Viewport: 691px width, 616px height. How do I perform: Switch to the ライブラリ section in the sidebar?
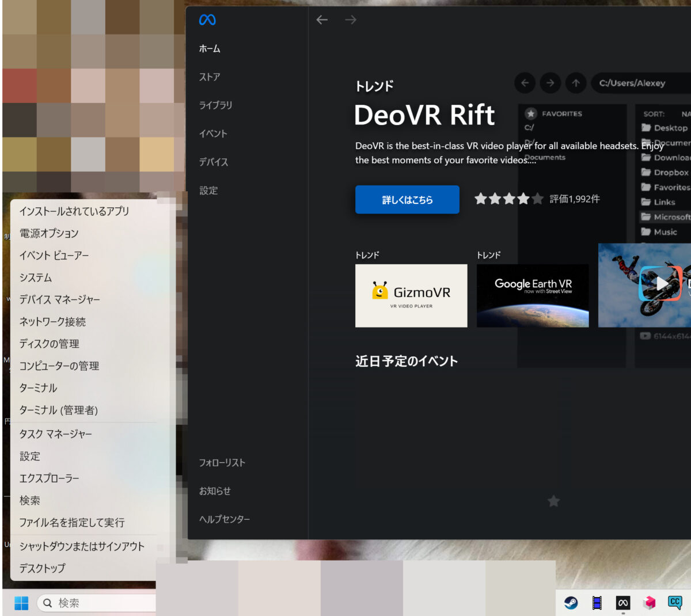(215, 105)
